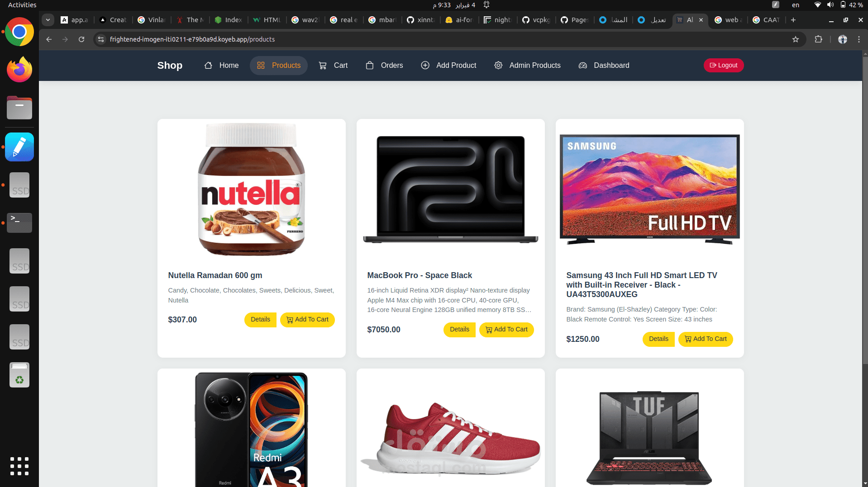
Task: Click the browser back arrow
Action: pos(49,39)
